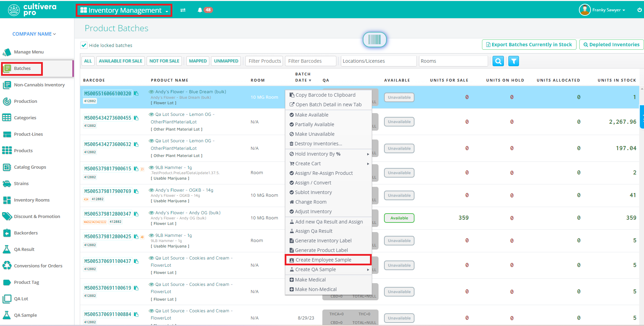
Task: Select Destroy Inventories menu entry
Action: coord(329,144)
